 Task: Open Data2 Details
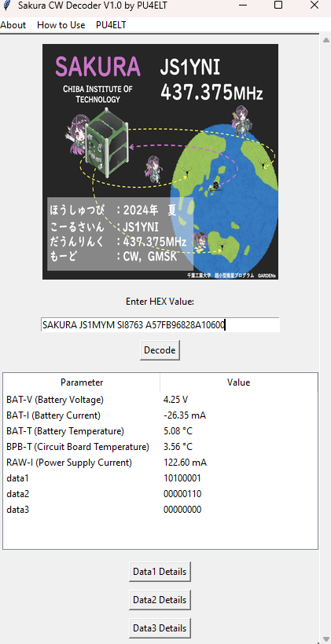tap(160, 600)
